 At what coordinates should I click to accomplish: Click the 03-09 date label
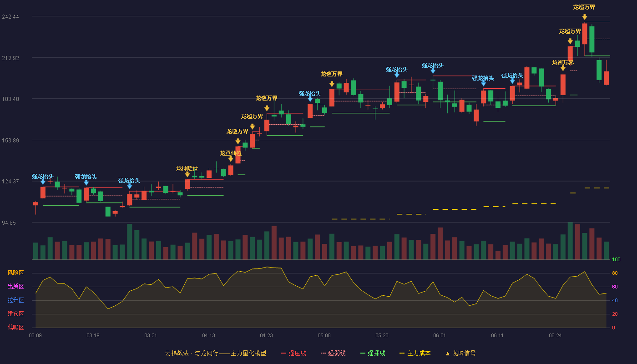tap(35, 335)
